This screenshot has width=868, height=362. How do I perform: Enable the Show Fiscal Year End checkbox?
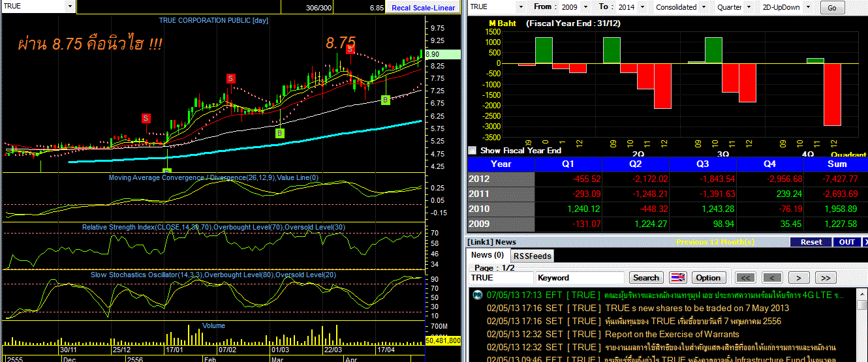point(473,151)
